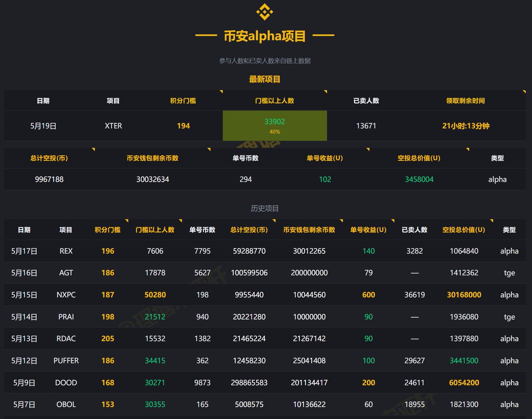Click tge type in AGT row
The width and height of the screenshot is (532, 419).
[x=509, y=273]
